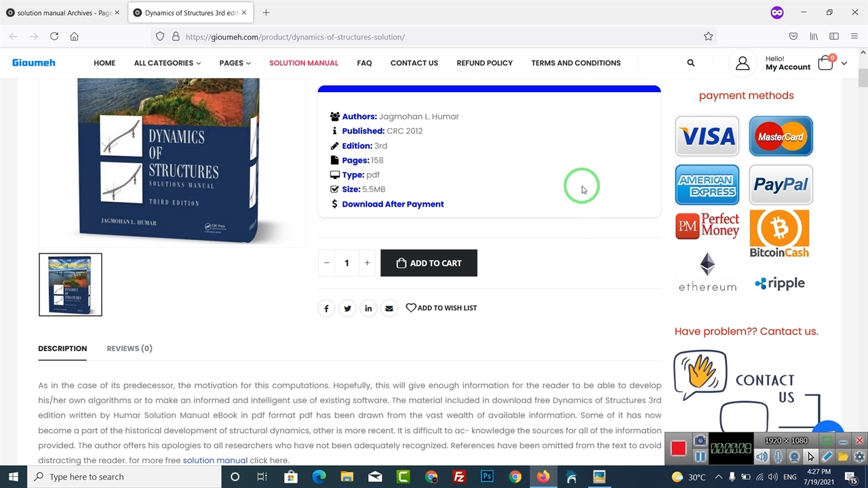The height and width of the screenshot is (488, 868).
Task: Follow the solution manual link in description
Action: (x=215, y=460)
